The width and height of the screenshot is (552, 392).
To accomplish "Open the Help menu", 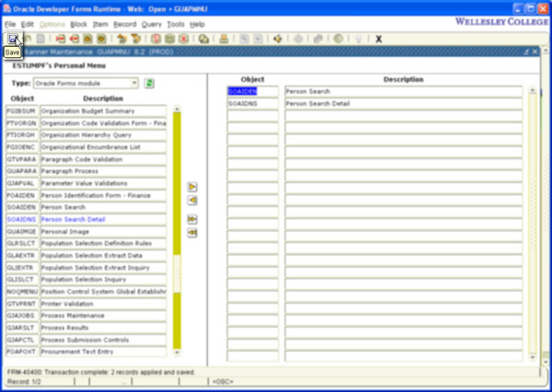I will (198, 24).
